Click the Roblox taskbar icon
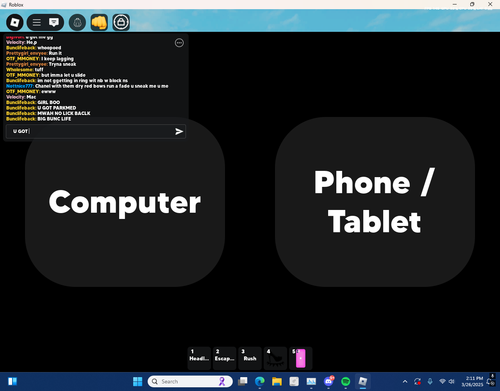Viewport: 500px width, 391px height. 363,381
